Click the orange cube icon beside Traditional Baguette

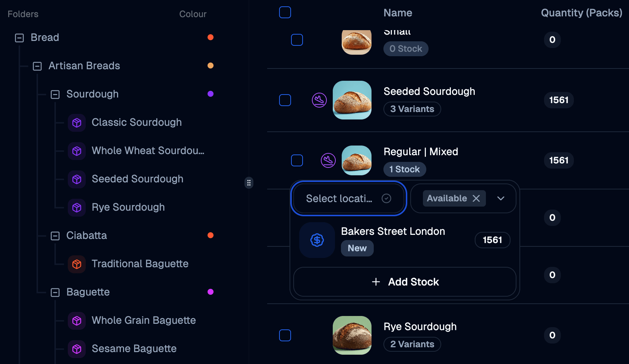tap(76, 264)
